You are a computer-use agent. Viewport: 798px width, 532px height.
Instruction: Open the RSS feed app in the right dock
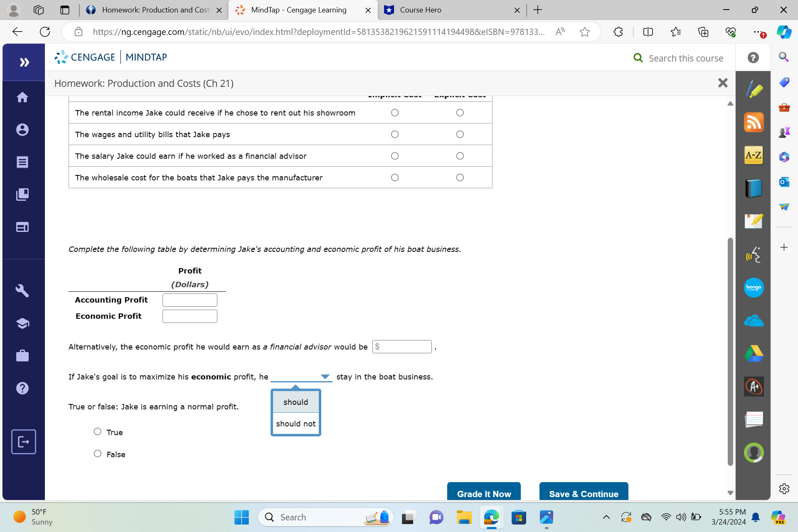click(x=754, y=122)
